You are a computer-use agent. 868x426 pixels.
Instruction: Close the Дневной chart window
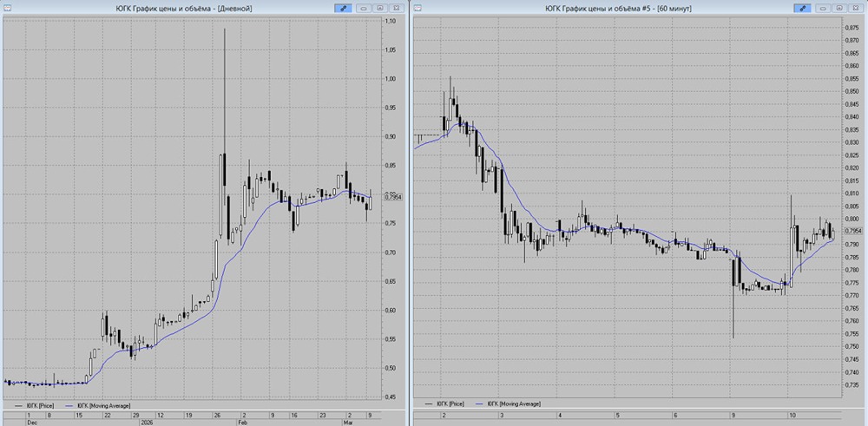pyautogui.click(x=396, y=9)
